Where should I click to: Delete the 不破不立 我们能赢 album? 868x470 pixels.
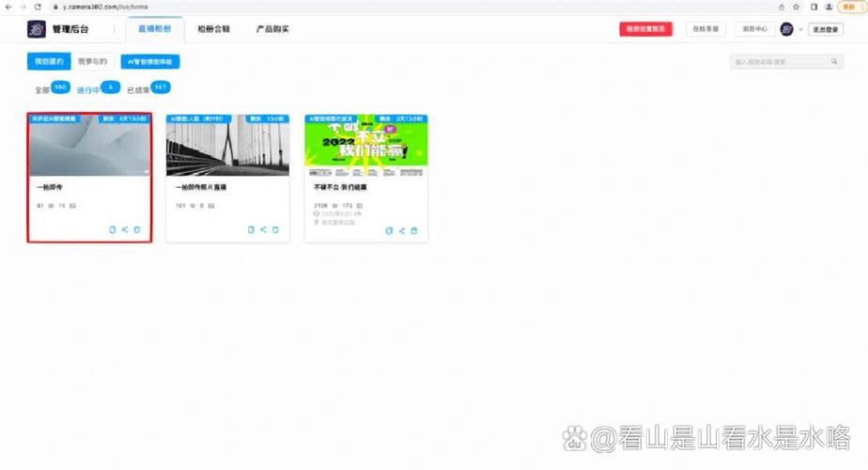(414, 230)
